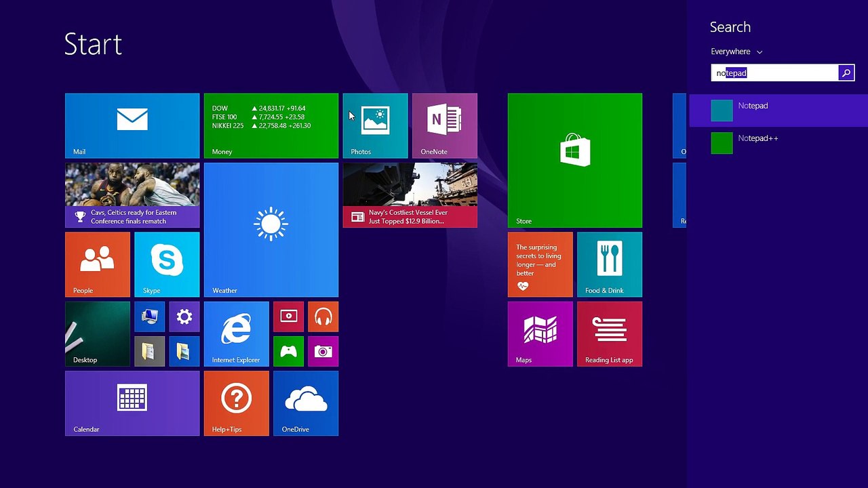Open the orange Music headphones tile
Image resolution: width=868 pixels, height=488 pixels.
[323, 317]
